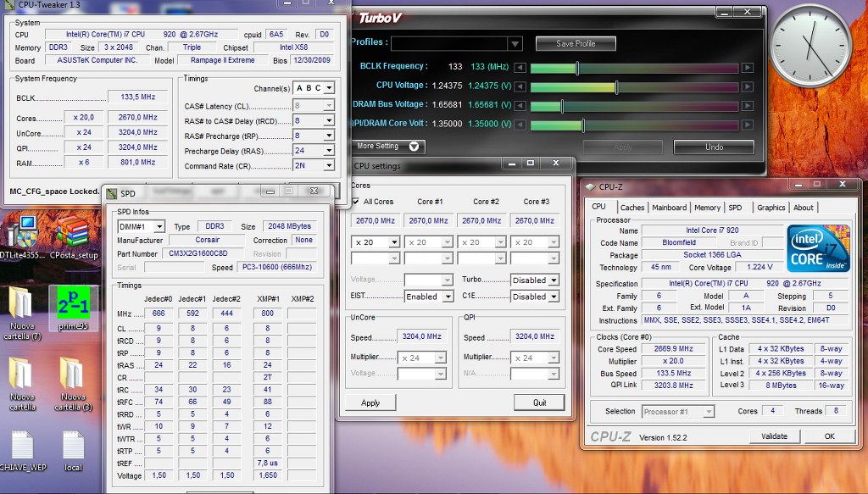Open the Profiles dropdown in TurboV

(515, 44)
